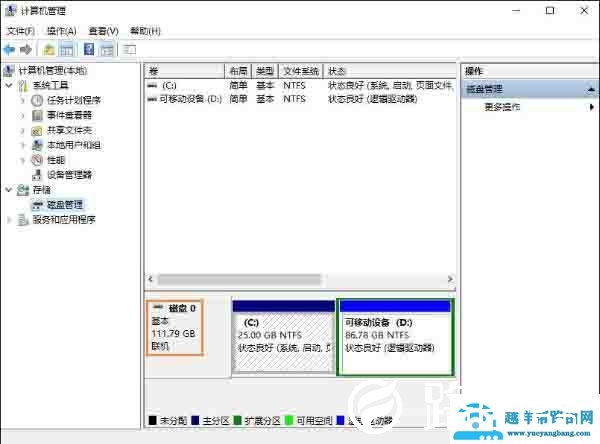
Task: Select the (C:) volume row in list
Action: (x=300, y=85)
